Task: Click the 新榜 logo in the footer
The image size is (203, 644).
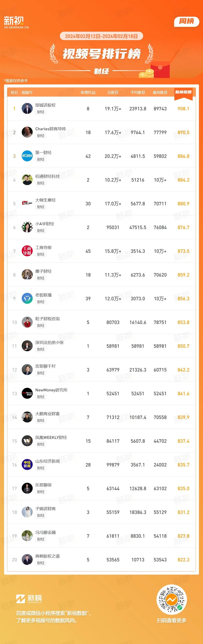Action: [x=29, y=599]
